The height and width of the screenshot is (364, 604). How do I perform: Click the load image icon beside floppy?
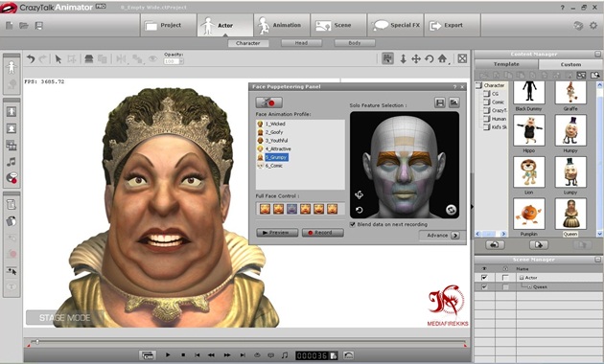pyautogui.click(x=454, y=102)
